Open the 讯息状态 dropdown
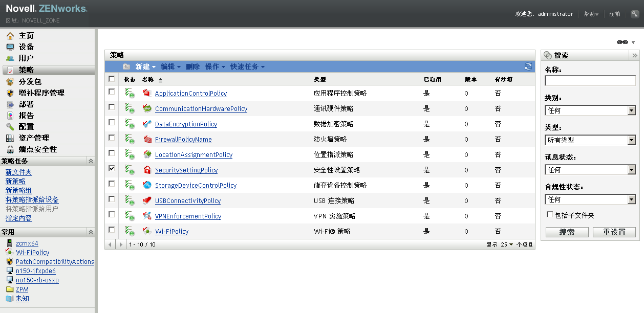The width and height of the screenshot is (644, 313). pyautogui.click(x=590, y=170)
